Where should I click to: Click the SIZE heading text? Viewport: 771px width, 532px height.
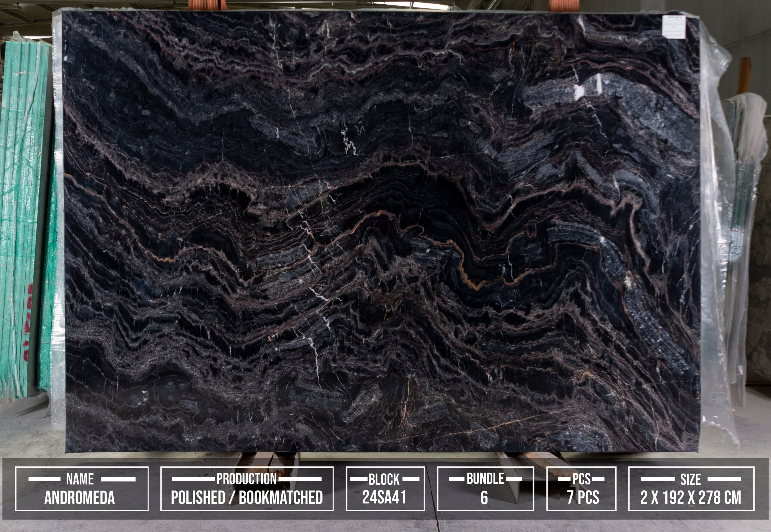pyautogui.click(x=690, y=479)
